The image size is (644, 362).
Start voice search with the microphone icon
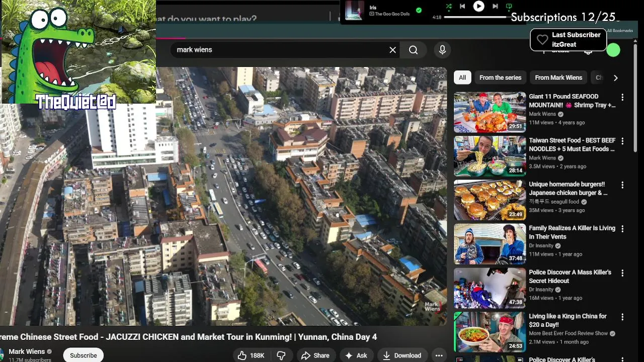click(x=442, y=50)
